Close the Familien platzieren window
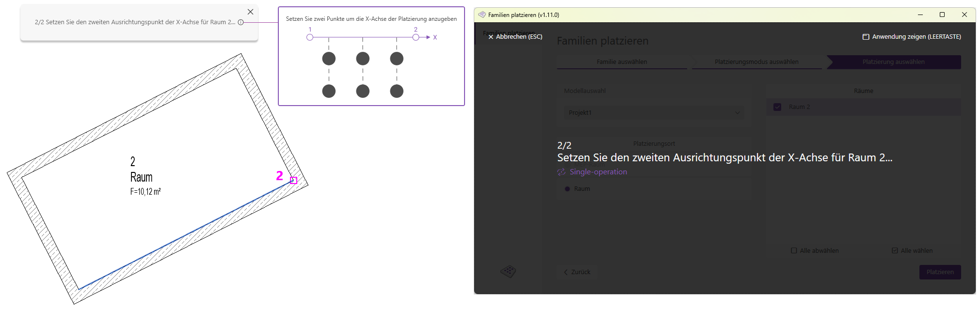980x309 pixels. point(964,15)
